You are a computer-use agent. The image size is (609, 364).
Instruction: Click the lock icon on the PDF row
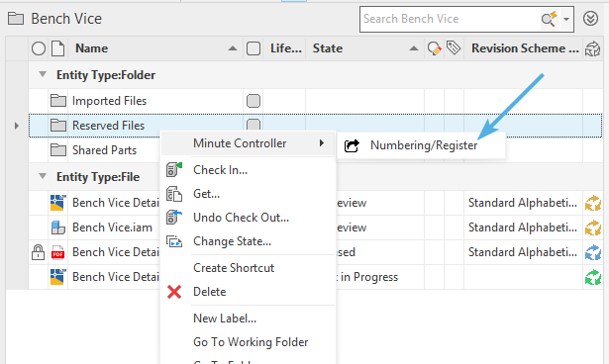tap(38, 252)
